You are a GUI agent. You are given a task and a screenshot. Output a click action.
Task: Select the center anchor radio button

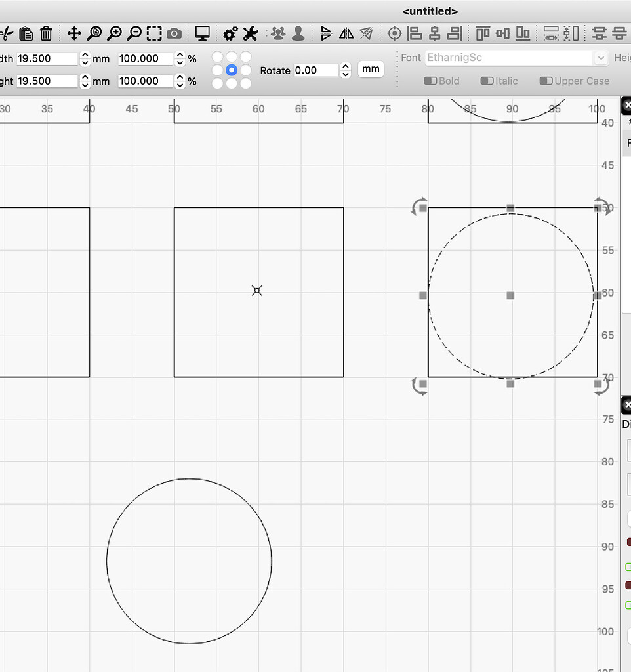[232, 70]
